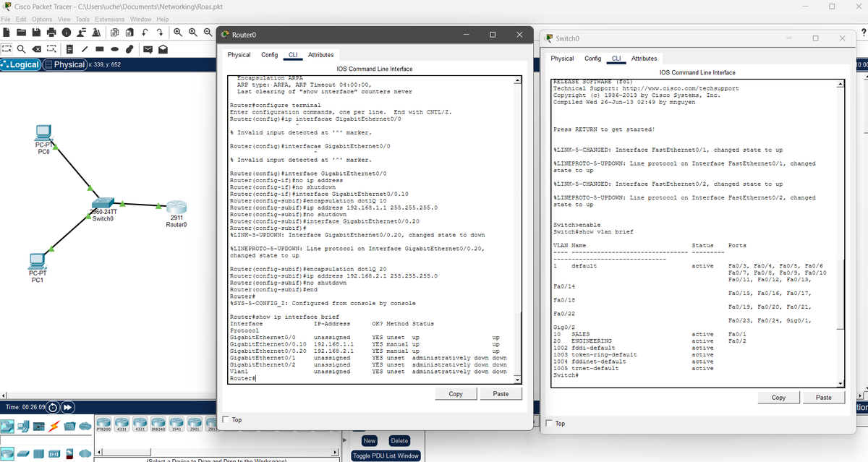Viewport: 868px width, 462px height.
Task: Click Paste button in Router0 CLI
Action: click(501, 394)
